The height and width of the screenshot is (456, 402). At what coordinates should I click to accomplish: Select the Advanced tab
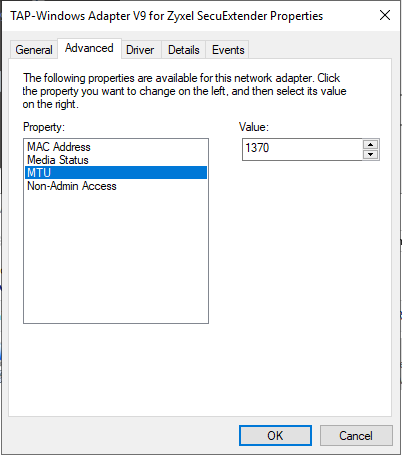pos(89,48)
